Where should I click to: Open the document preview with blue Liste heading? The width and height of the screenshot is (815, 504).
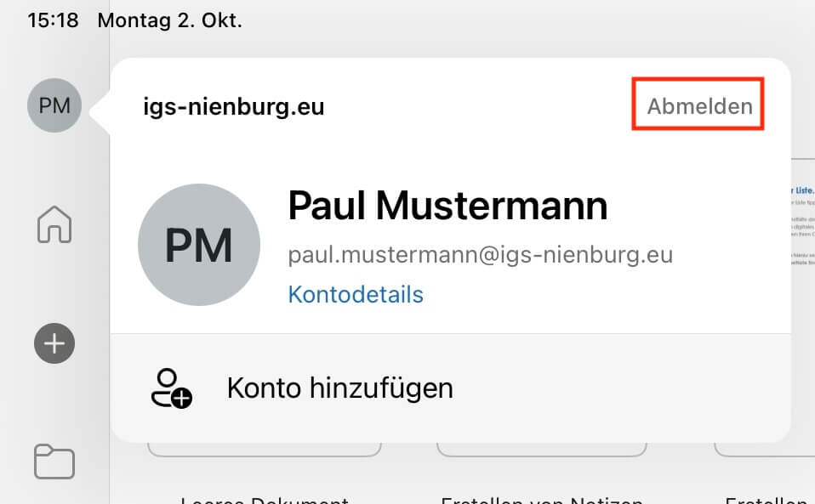[x=801, y=221]
